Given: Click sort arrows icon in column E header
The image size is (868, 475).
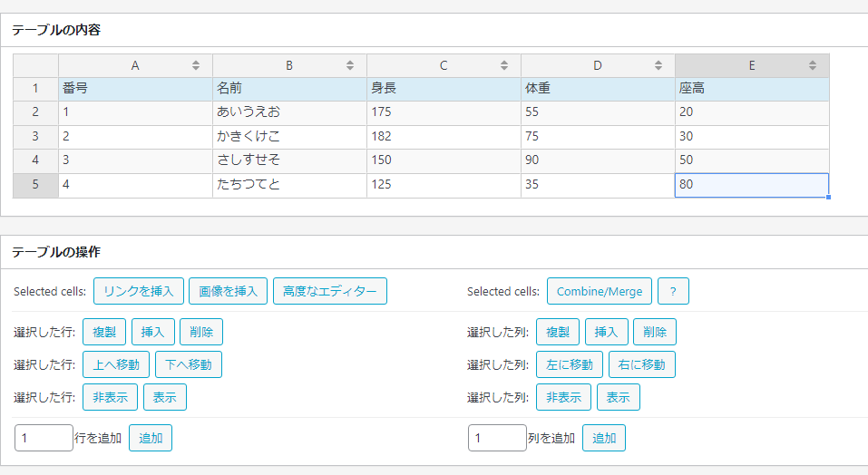Looking at the screenshot, I should (x=813, y=65).
